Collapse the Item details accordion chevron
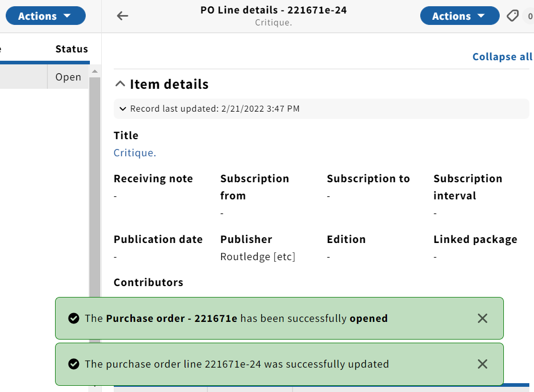The height and width of the screenshot is (392, 534). pos(120,84)
